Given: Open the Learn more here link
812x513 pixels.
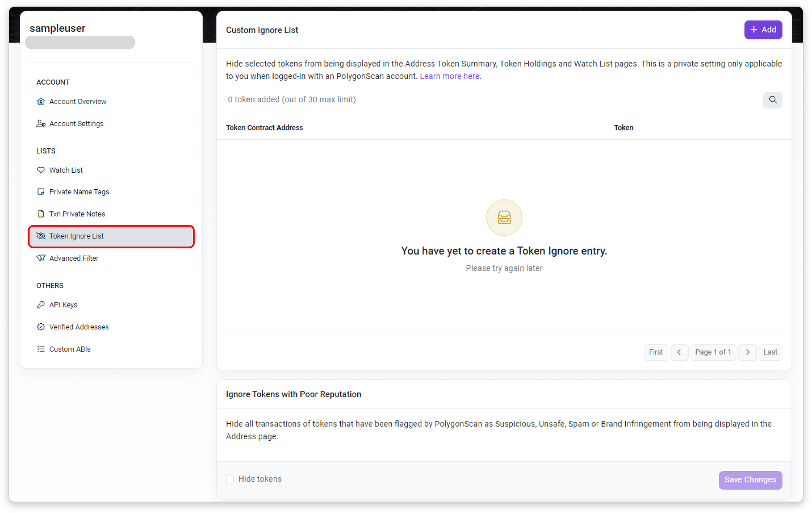Looking at the screenshot, I should [450, 76].
